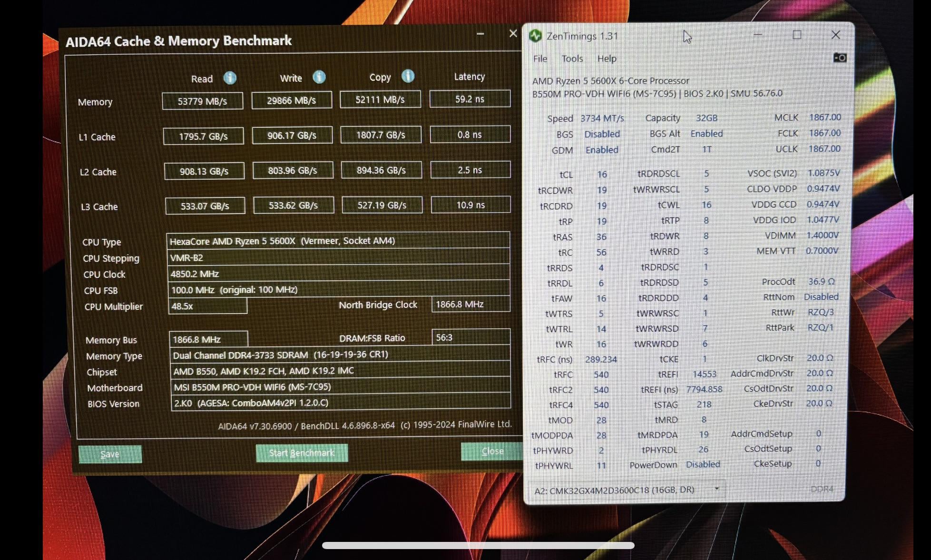
Task: Click the tRFC (ns) value 289.234
Action: (601, 359)
